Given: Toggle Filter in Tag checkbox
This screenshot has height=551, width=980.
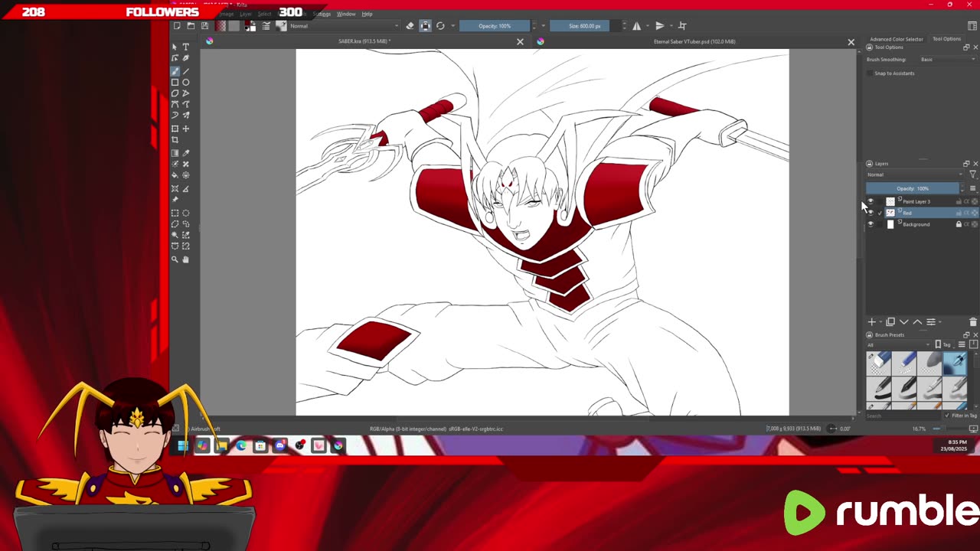Looking at the screenshot, I should tap(947, 416).
